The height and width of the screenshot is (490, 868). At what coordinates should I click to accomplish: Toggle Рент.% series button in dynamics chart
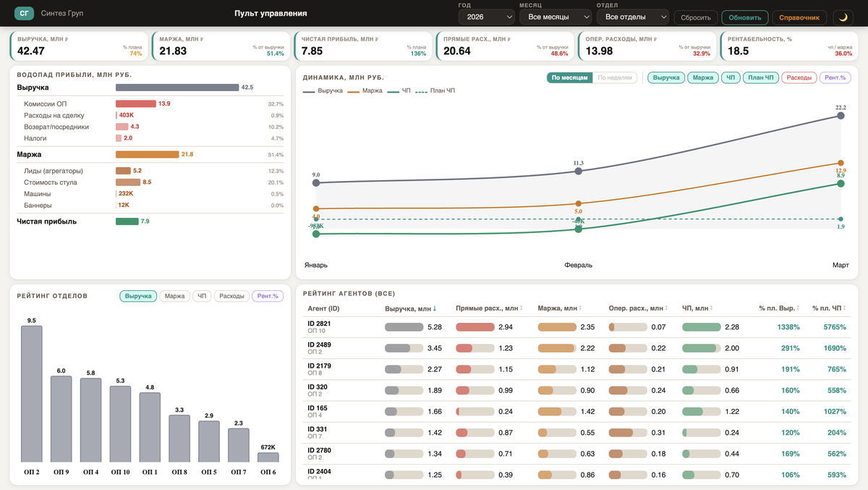tap(835, 77)
